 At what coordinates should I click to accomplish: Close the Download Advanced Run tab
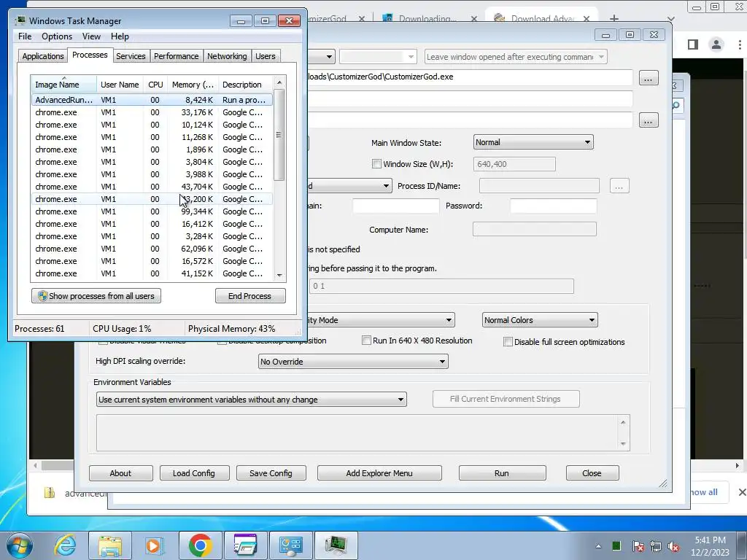(x=587, y=19)
